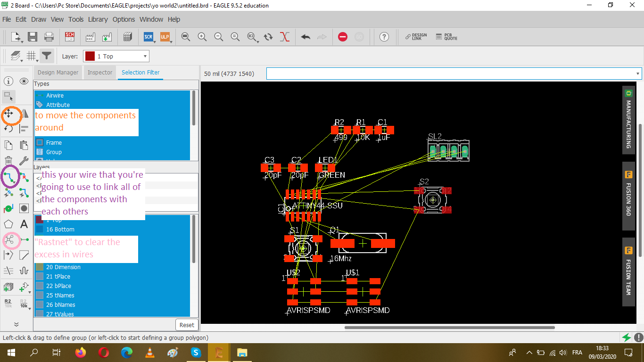This screenshot has width=644, height=362.
Task: Toggle Attribute in the Types list
Action: tap(112, 105)
